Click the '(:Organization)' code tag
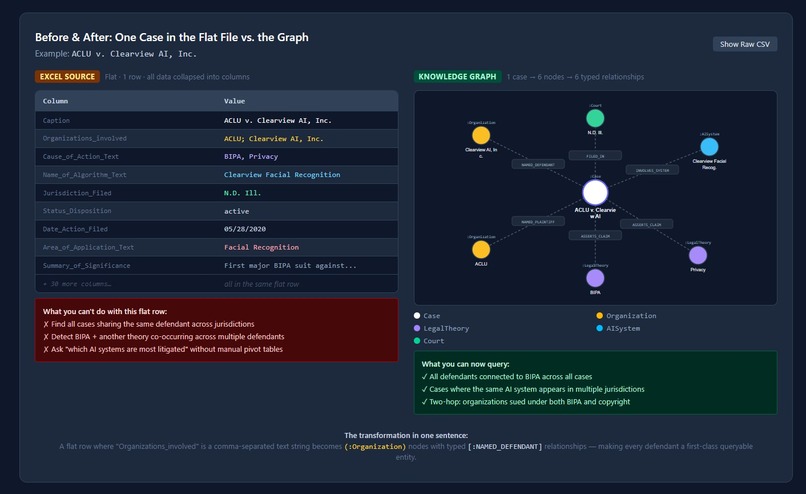Viewport: 806px width, 494px height. pyautogui.click(x=375, y=446)
